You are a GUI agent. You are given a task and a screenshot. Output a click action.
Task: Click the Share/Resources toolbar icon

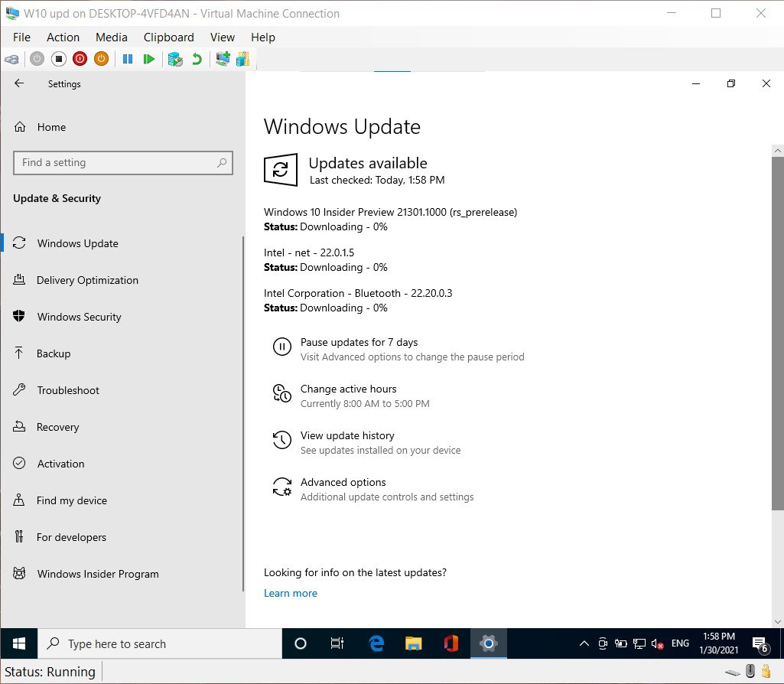click(243, 59)
